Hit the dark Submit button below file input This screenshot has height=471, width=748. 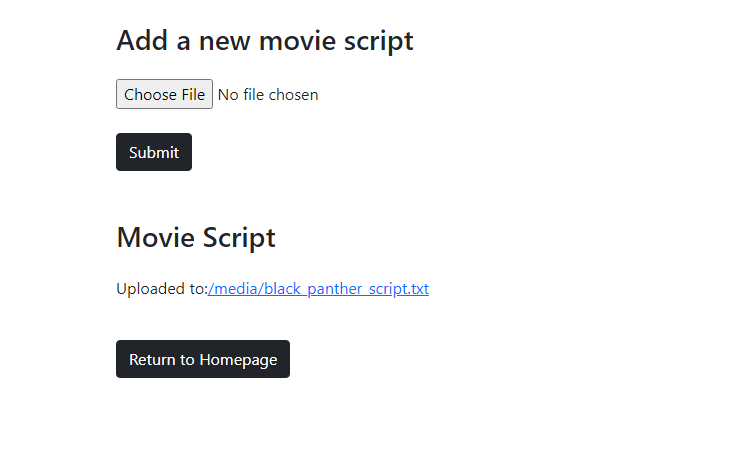[154, 152]
